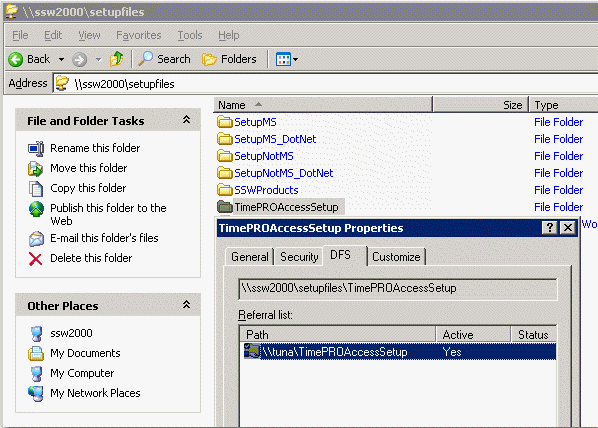Switch to the Security tab

[x=299, y=257]
